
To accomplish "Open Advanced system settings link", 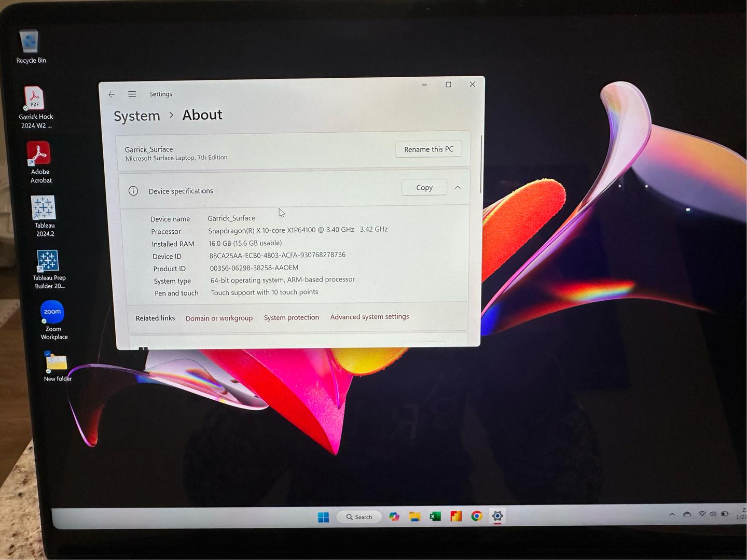I will coord(369,317).
